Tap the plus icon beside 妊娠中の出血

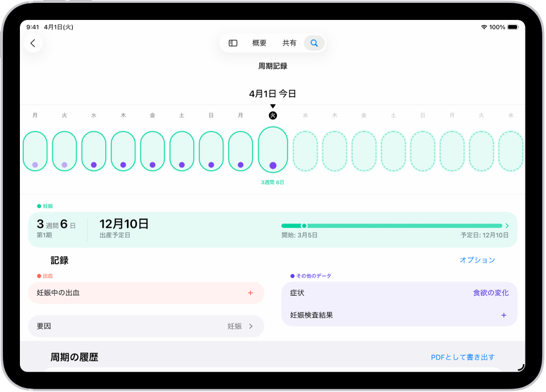[250, 292]
